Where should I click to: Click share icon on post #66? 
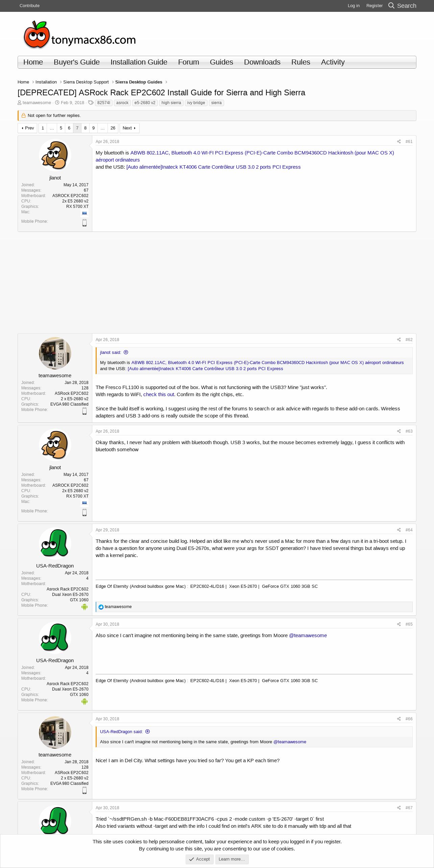coord(399,719)
